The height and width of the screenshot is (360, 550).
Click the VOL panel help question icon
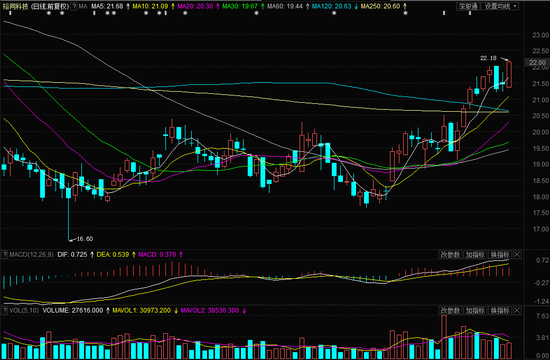5,311
